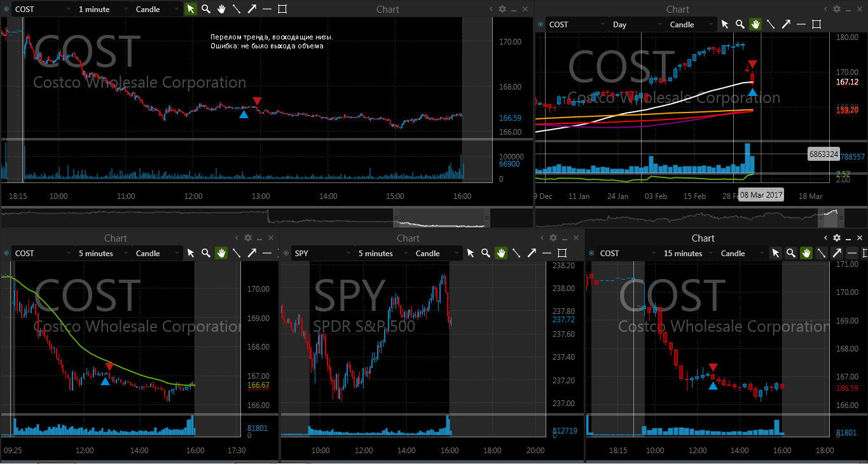868x464 pixels.
Task: Toggle the link circle in the SPY chart
Action: 286,253
